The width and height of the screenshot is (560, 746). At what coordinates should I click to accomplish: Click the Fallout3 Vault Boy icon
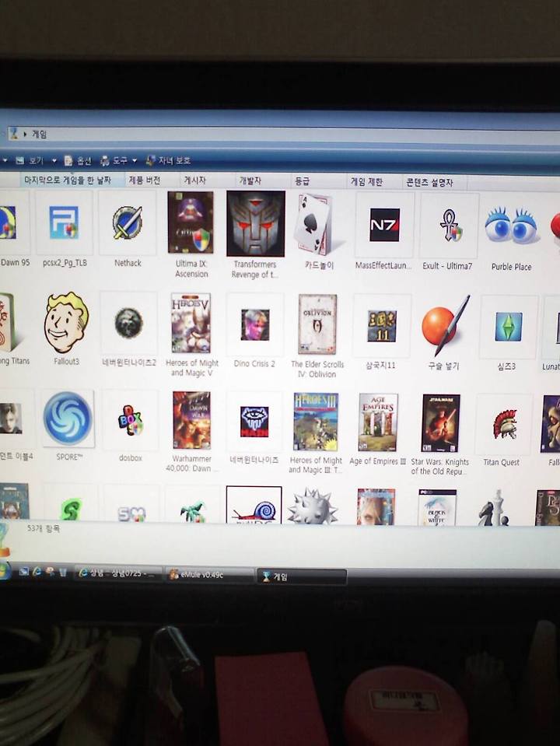65,322
